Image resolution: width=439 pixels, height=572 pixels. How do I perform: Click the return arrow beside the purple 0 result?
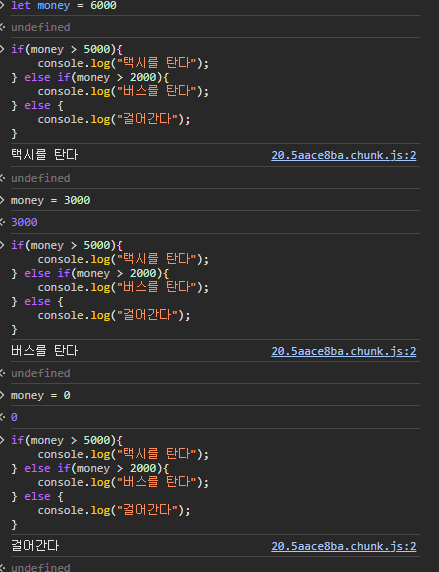pyautogui.click(x=2, y=417)
